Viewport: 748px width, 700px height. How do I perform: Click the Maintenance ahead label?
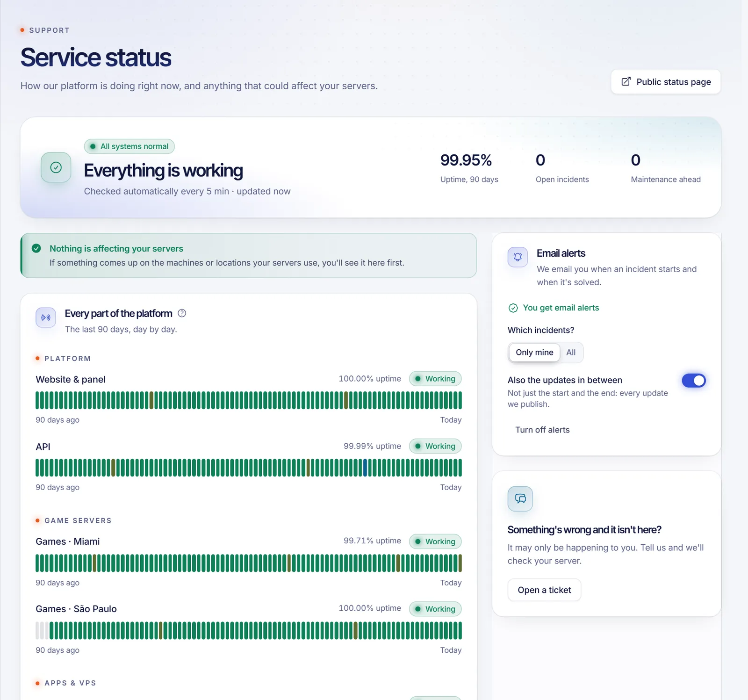click(x=666, y=180)
